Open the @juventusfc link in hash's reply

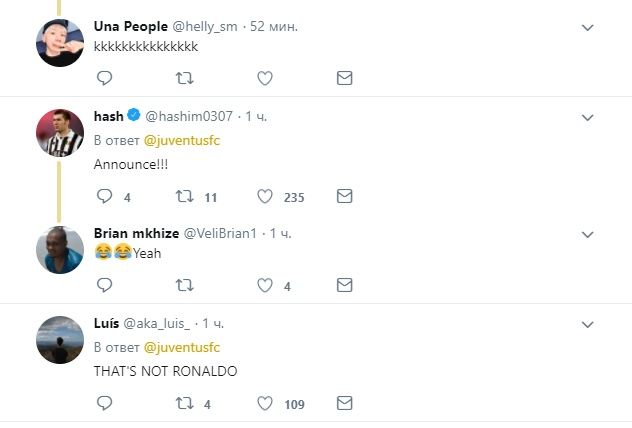point(181,140)
